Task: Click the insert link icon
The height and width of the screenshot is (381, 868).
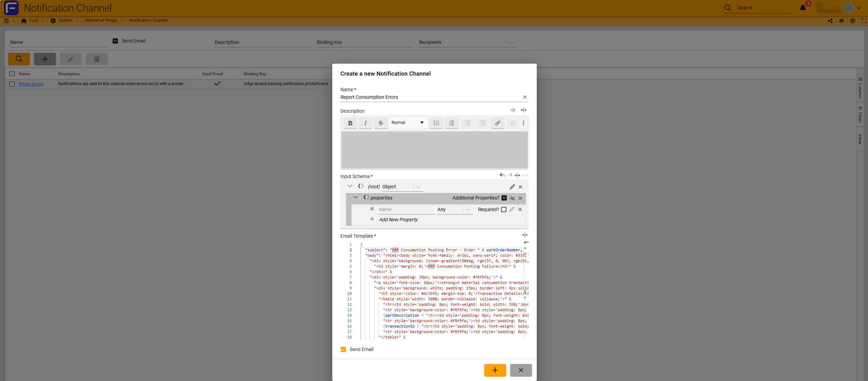Action: pos(498,123)
